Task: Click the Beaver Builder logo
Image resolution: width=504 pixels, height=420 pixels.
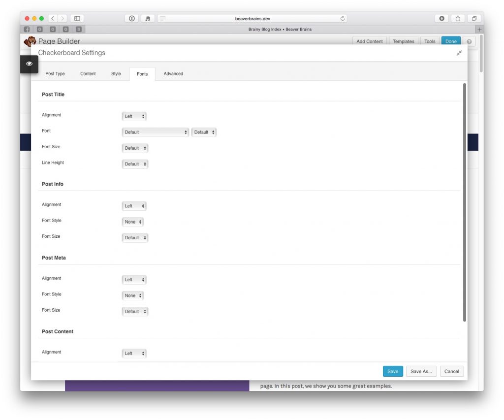Action: pos(30,41)
